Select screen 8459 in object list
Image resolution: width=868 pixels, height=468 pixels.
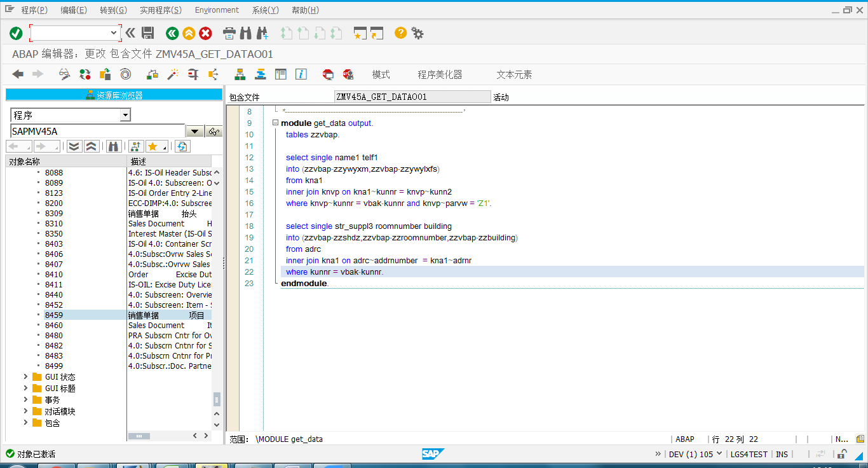pos(54,315)
